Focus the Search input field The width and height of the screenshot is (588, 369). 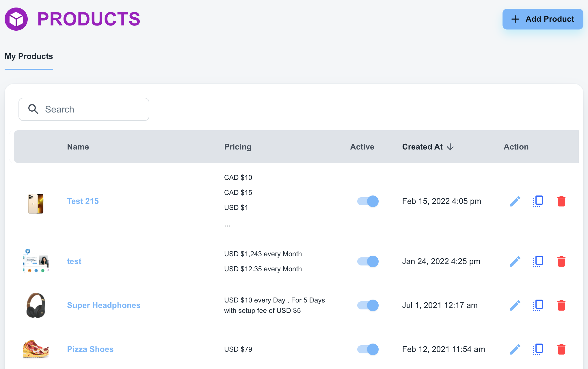(92, 109)
